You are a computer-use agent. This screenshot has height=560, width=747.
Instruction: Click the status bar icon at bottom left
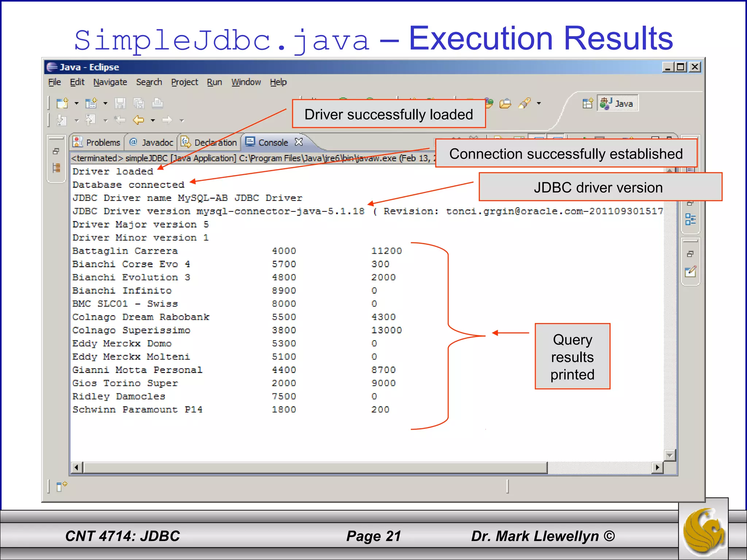62,486
